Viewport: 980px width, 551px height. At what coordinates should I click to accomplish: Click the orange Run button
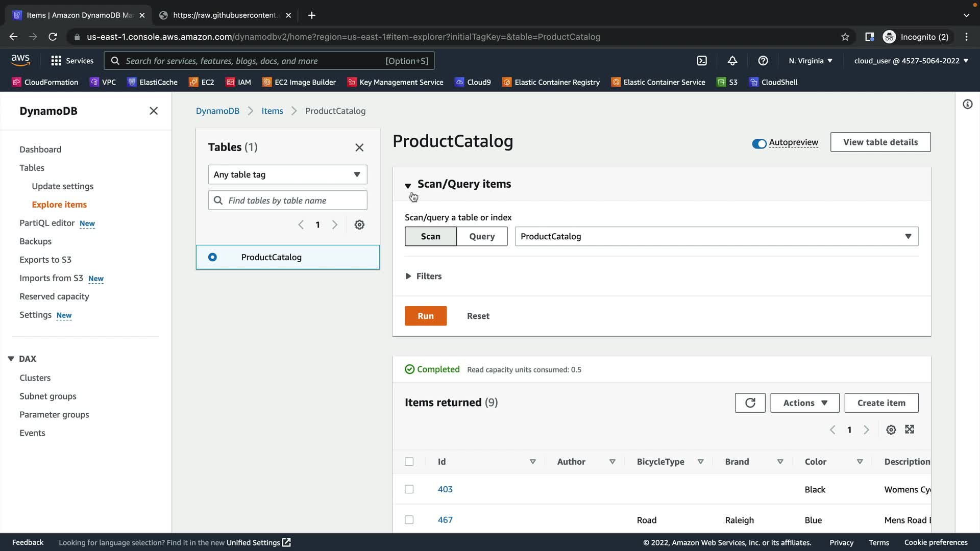[x=426, y=316]
